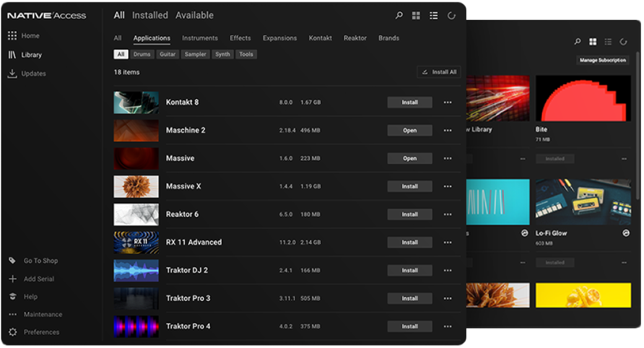The image size is (644, 348).
Task: Open the Reaktor category tab
Action: 355,38
